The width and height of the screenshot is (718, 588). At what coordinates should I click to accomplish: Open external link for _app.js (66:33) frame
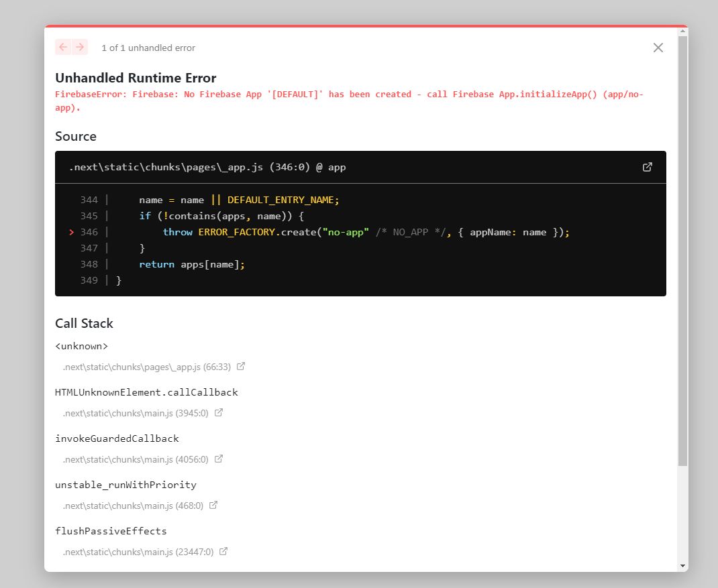[241, 367]
